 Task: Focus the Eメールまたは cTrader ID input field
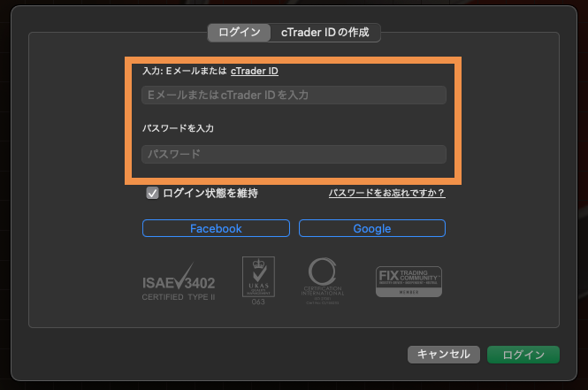pyautogui.click(x=294, y=95)
